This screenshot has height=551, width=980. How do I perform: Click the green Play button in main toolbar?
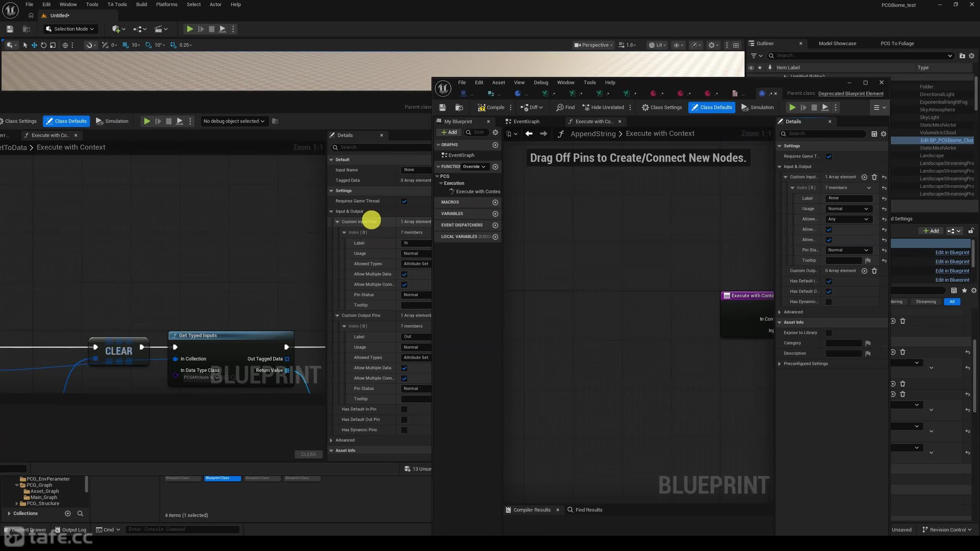tap(189, 29)
